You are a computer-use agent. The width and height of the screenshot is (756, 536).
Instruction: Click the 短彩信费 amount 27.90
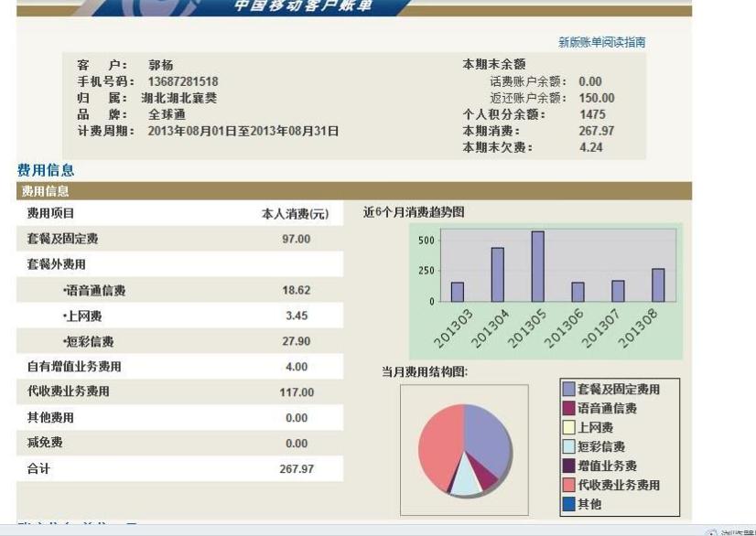coord(296,341)
